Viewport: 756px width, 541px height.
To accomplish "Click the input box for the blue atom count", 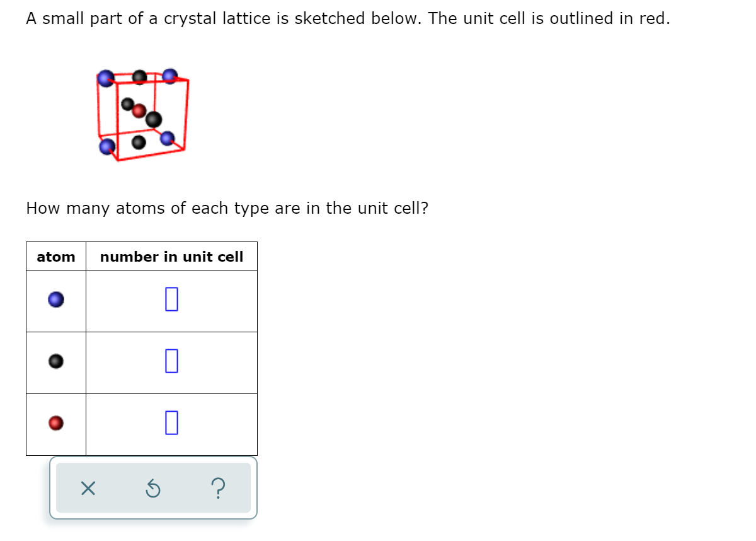I will 170,300.
